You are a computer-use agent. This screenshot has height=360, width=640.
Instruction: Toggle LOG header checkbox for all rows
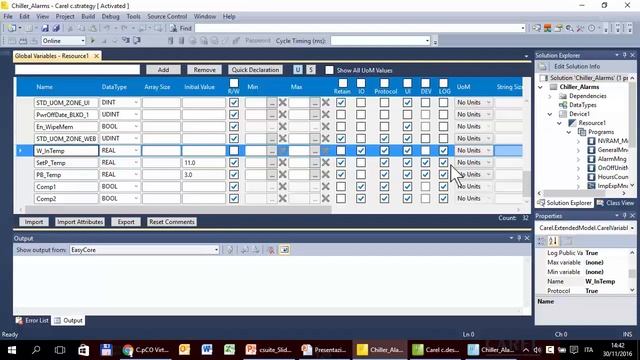(x=444, y=83)
